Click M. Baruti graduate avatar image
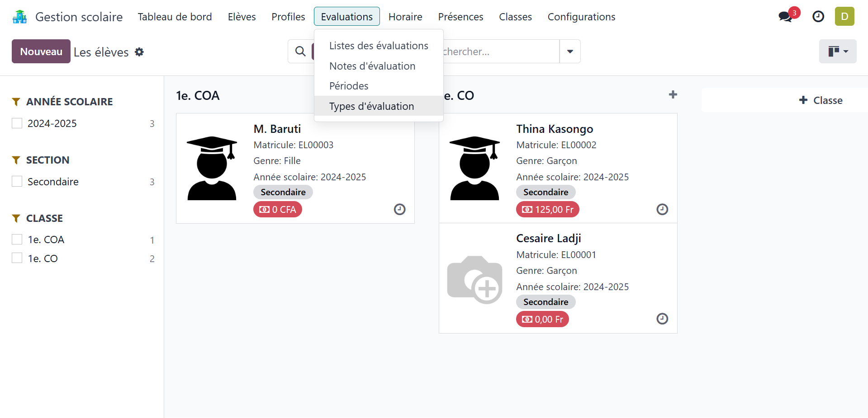The image size is (868, 418). pos(212,168)
